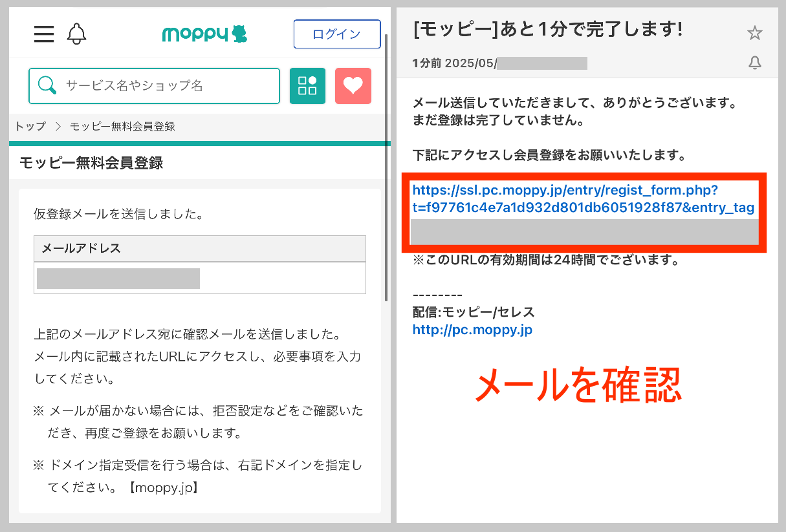Click 仮登録メールを送信しました。 text
This screenshot has width=786, height=532.
[119, 213]
